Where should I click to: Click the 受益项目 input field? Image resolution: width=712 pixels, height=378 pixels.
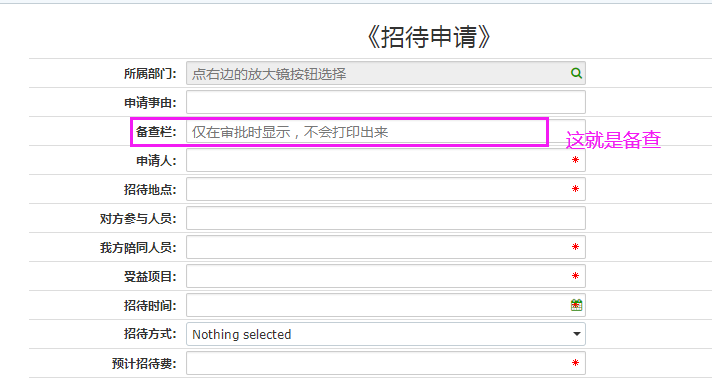tap(386, 276)
